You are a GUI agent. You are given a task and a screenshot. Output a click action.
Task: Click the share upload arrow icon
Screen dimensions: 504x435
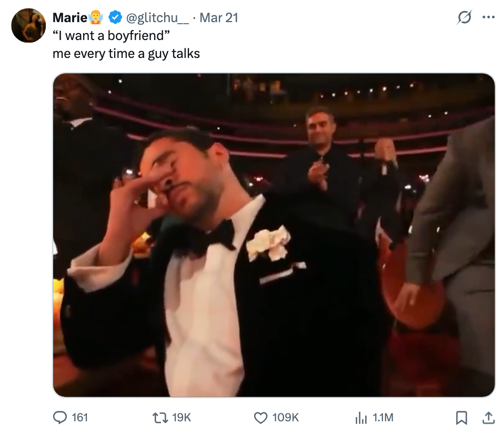(488, 418)
